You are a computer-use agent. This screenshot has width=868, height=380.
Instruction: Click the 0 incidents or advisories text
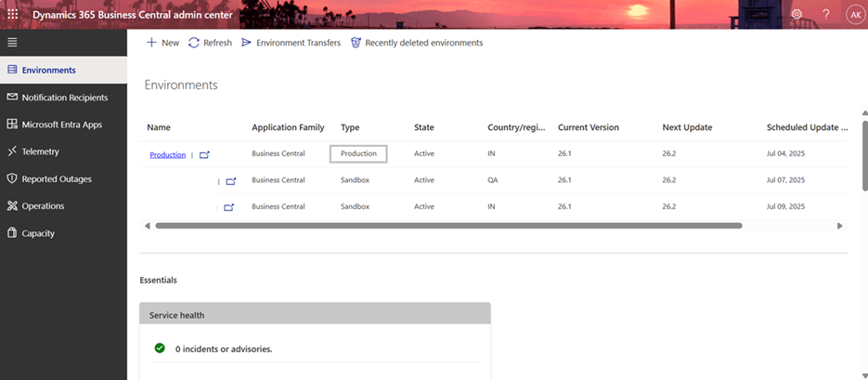[224, 349]
